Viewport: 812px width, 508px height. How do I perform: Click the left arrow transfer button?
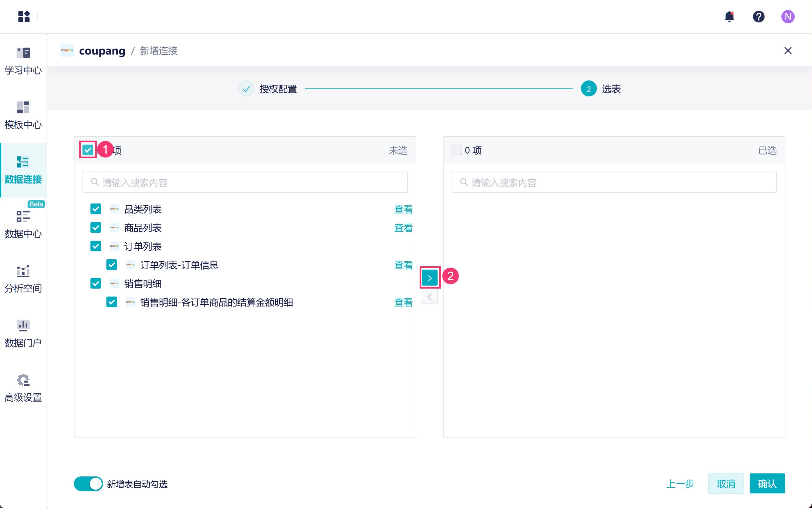429,297
